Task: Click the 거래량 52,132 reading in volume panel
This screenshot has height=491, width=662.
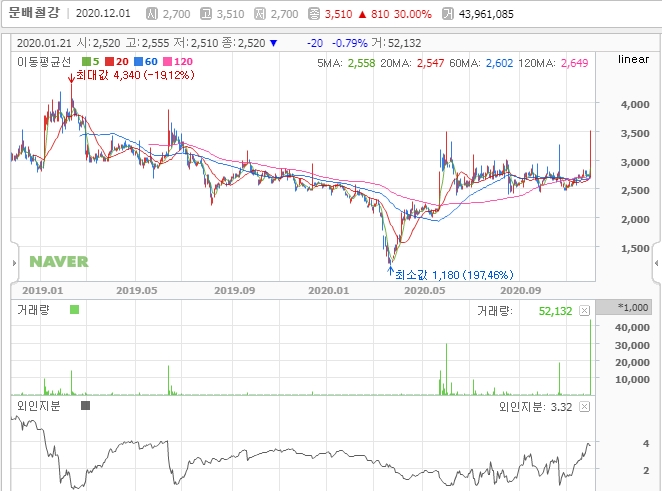Action: pyautogui.click(x=555, y=311)
